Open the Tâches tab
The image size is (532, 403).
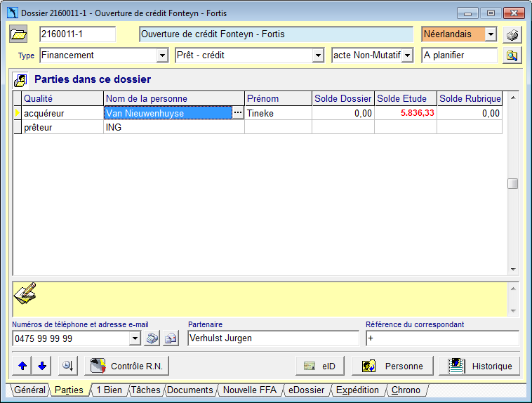146,390
